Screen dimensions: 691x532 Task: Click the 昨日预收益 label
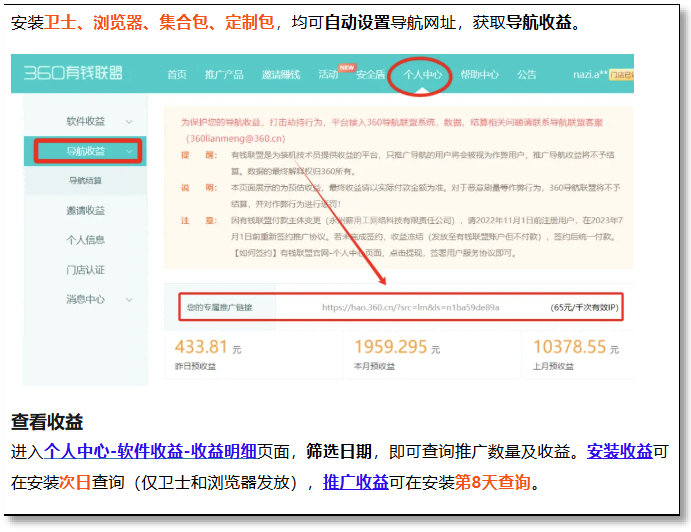click(195, 366)
